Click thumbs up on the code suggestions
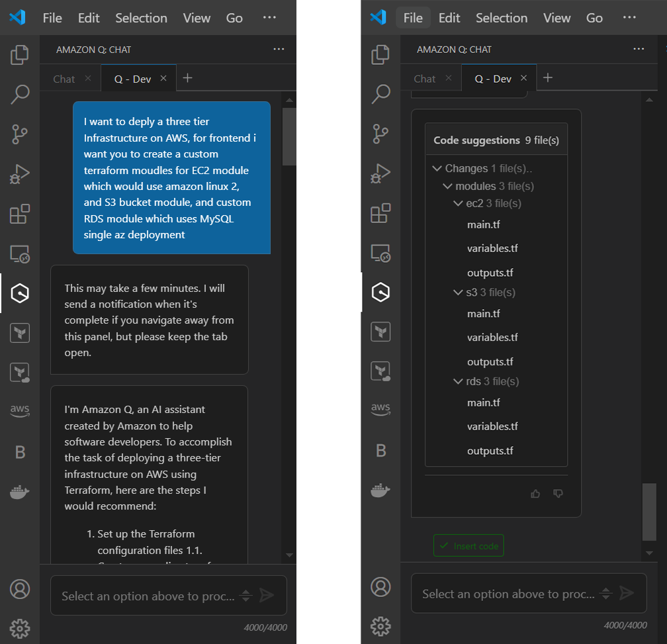The image size is (667, 644). point(535,493)
